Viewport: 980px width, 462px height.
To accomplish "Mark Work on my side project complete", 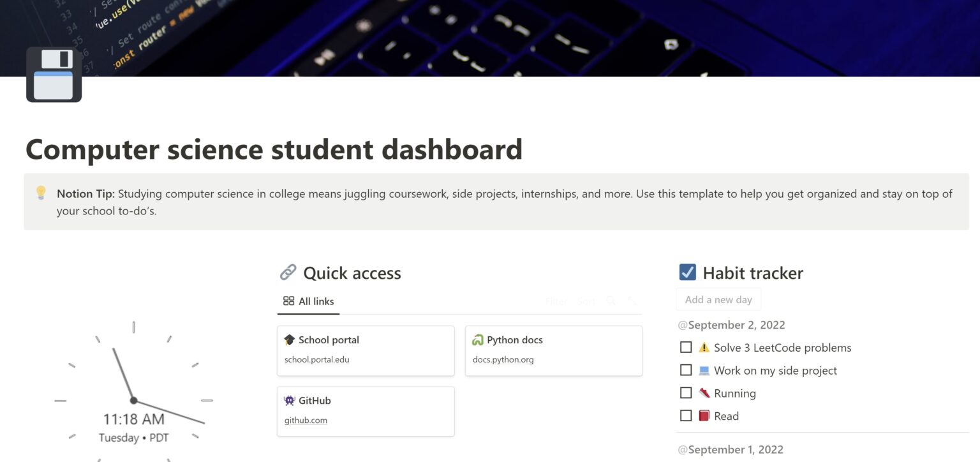I will (x=686, y=370).
